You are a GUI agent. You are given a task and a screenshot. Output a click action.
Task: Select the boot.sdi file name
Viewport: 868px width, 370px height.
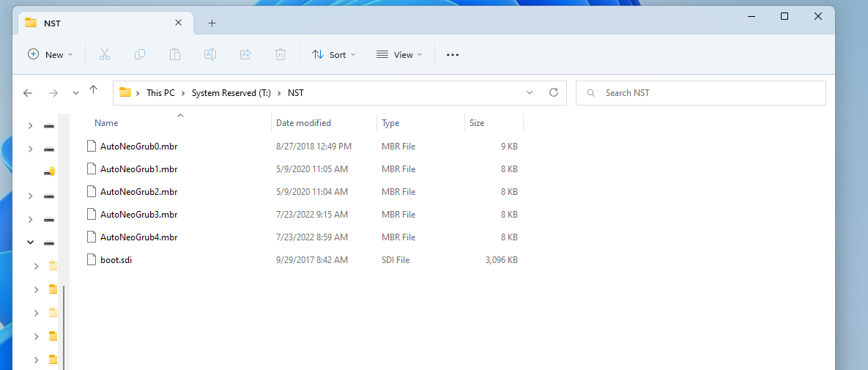pos(116,259)
